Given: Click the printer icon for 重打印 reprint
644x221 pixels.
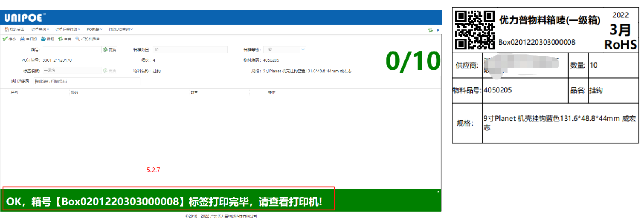Looking at the screenshot, I should click(22, 39).
